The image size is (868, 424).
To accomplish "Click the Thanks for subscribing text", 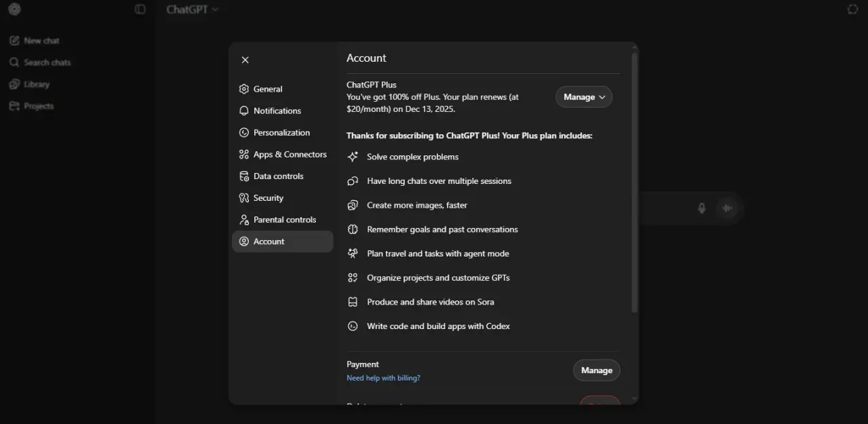I will [469, 136].
